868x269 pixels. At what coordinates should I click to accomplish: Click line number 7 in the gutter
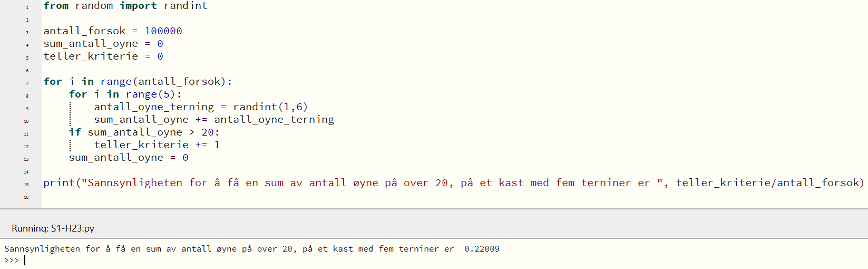[x=27, y=83]
